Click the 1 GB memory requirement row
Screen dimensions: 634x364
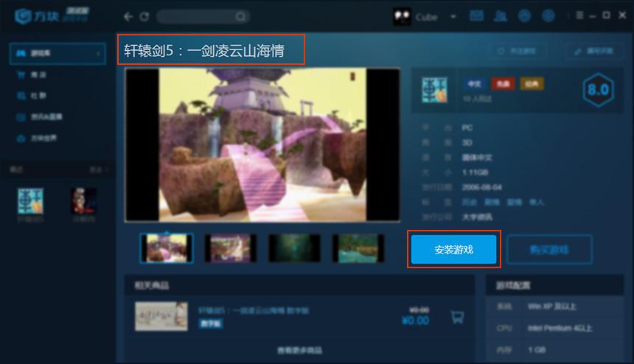coord(554,350)
